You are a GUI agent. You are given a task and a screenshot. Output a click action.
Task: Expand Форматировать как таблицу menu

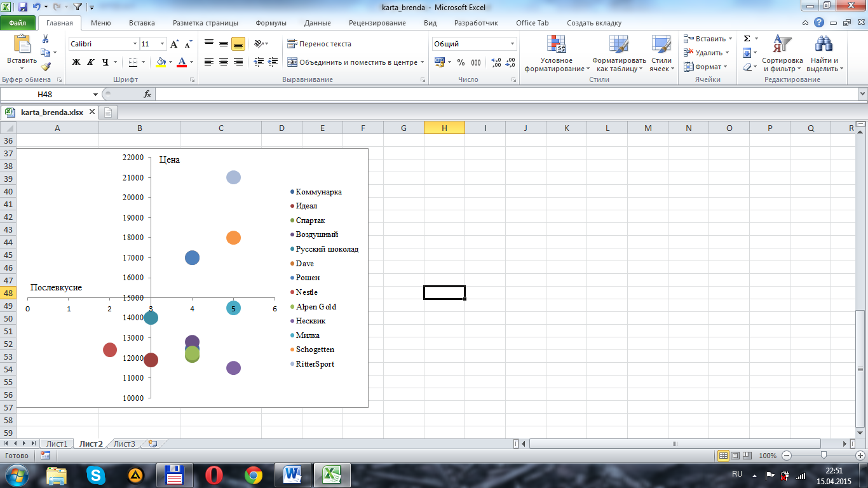coord(619,54)
